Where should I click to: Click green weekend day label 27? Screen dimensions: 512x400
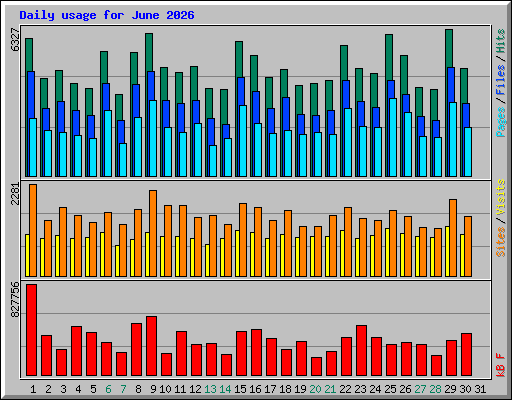click(420, 389)
